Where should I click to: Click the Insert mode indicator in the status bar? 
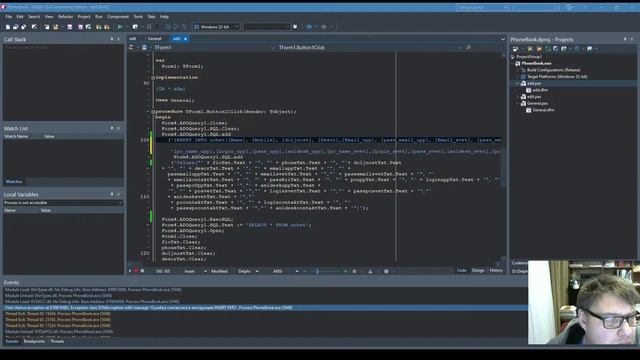[x=189, y=271]
